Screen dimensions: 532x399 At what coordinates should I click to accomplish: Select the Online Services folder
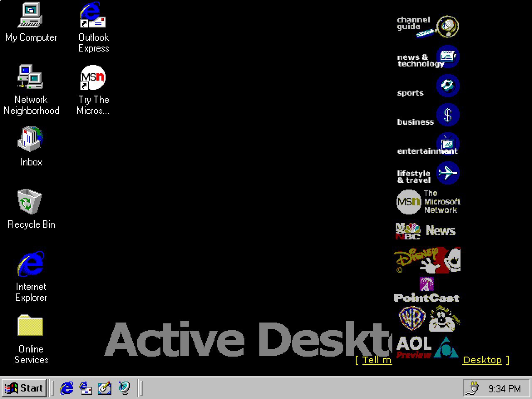pos(31,339)
